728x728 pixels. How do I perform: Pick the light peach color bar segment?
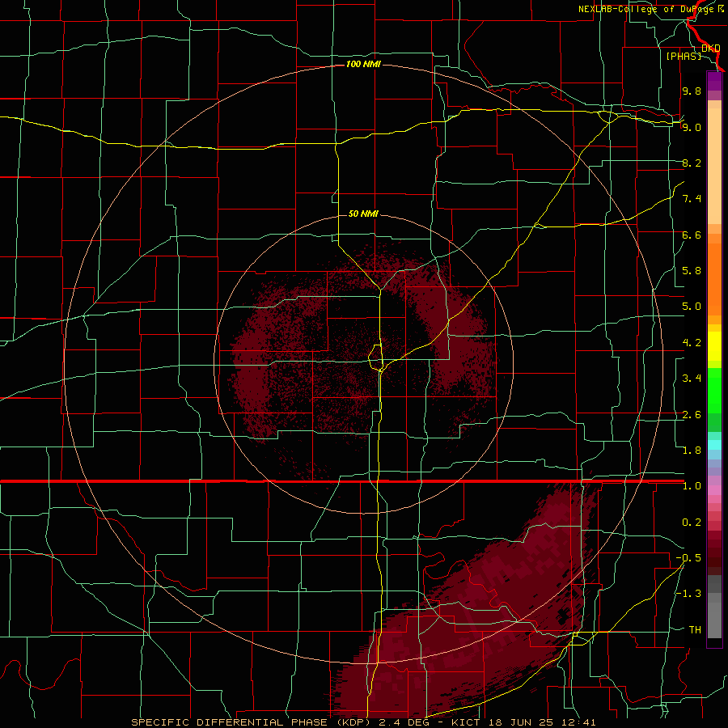tap(714, 167)
